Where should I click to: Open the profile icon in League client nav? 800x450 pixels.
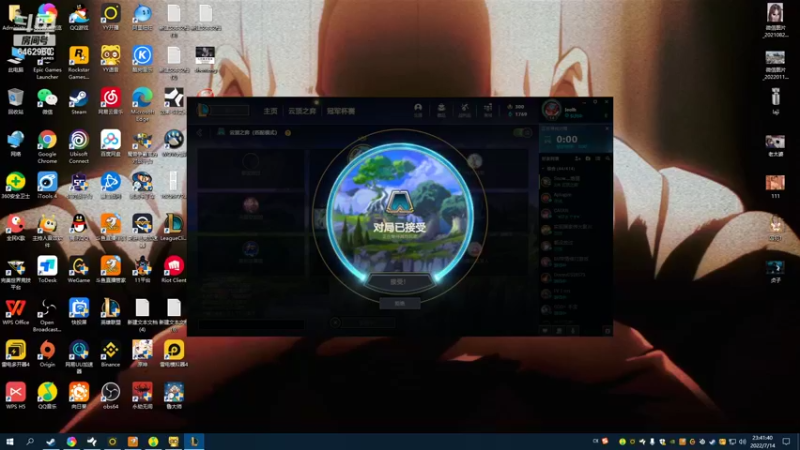tap(418, 110)
